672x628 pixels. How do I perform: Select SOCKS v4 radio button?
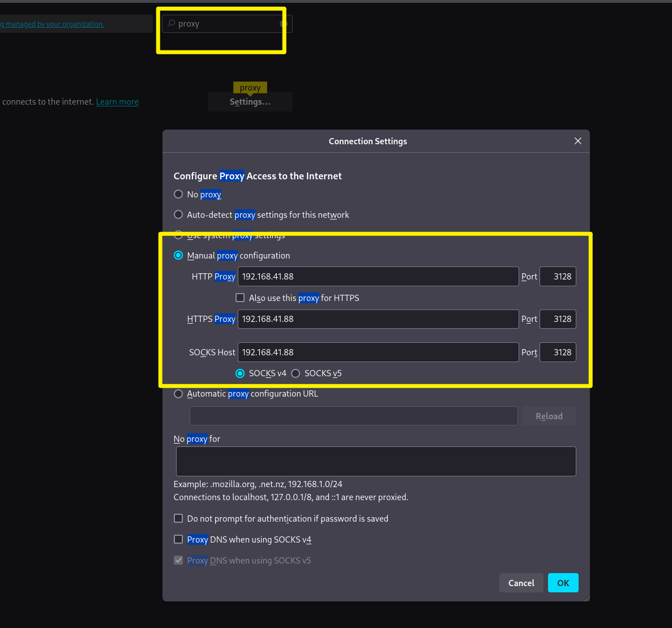point(240,373)
